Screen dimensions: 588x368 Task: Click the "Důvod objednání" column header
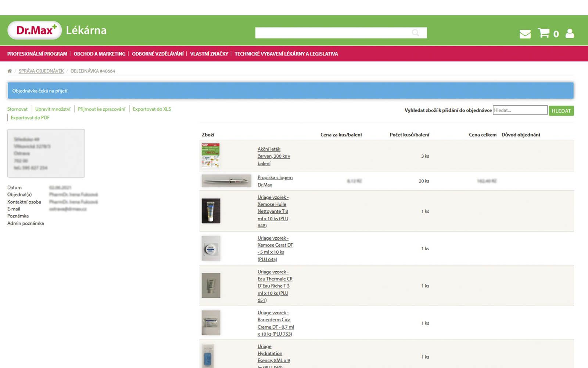click(521, 135)
